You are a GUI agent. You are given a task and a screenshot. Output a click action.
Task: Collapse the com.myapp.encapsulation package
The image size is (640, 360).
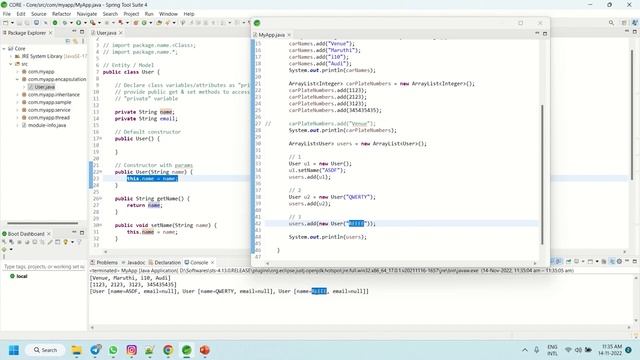(x=18, y=79)
